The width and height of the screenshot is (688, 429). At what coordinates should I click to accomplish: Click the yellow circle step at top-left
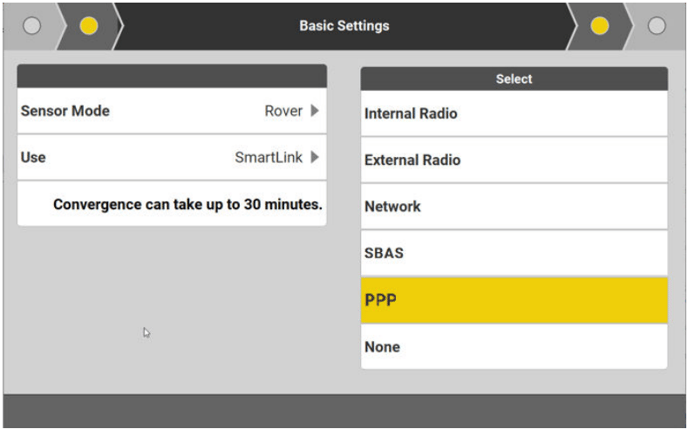(89, 26)
